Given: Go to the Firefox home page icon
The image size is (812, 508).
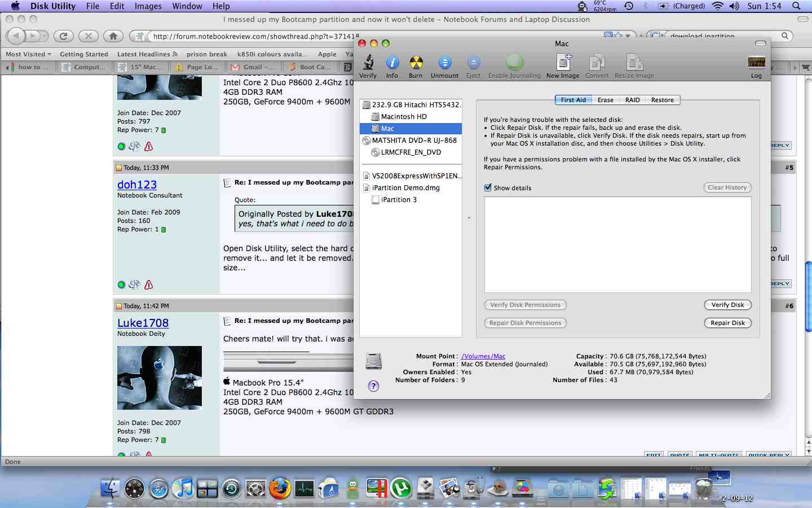Looking at the screenshot, I should coord(113,36).
